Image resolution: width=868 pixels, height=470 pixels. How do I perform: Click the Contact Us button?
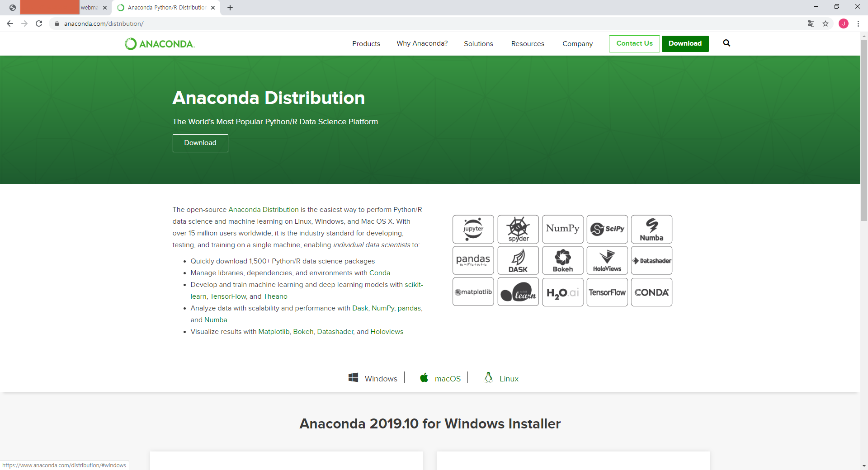point(634,44)
